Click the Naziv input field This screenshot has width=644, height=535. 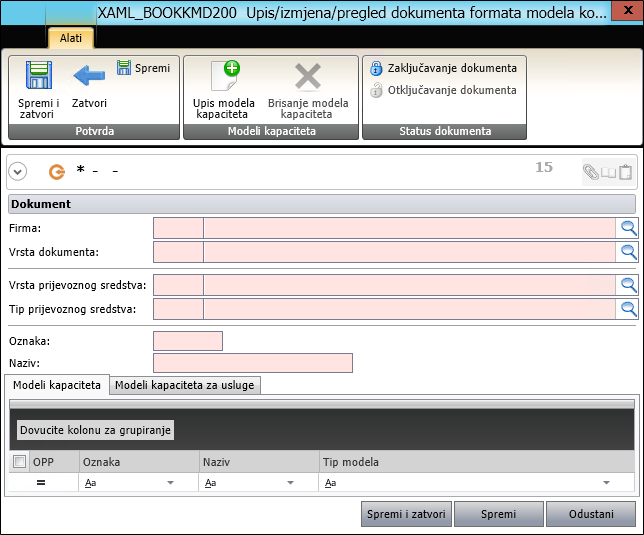coord(253,363)
